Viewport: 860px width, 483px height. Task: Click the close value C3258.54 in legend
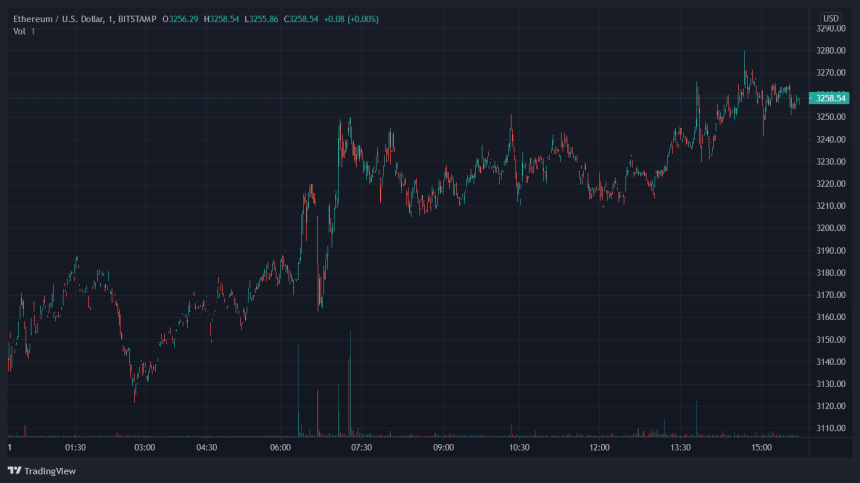pos(301,19)
